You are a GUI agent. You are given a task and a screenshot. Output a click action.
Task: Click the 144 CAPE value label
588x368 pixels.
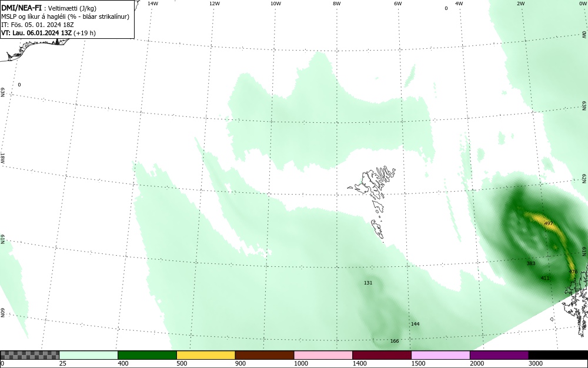click(x=415, y=324)
